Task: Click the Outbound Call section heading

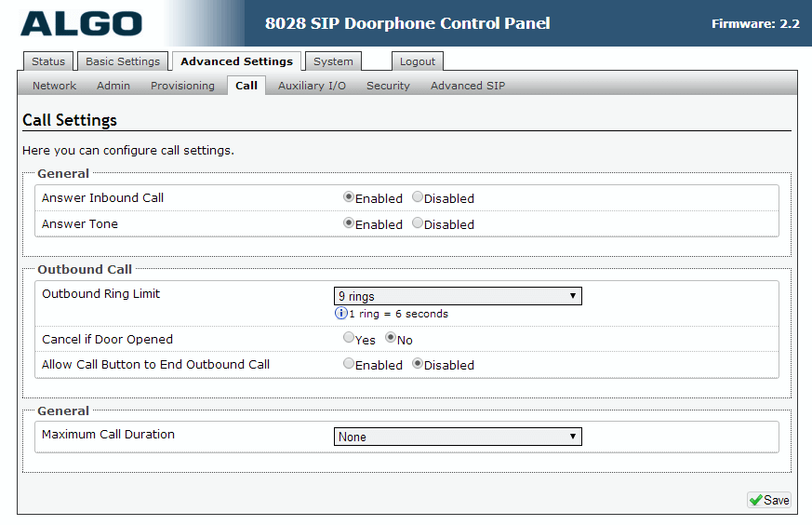Action: pyautogui.click(x=85, y=269)
